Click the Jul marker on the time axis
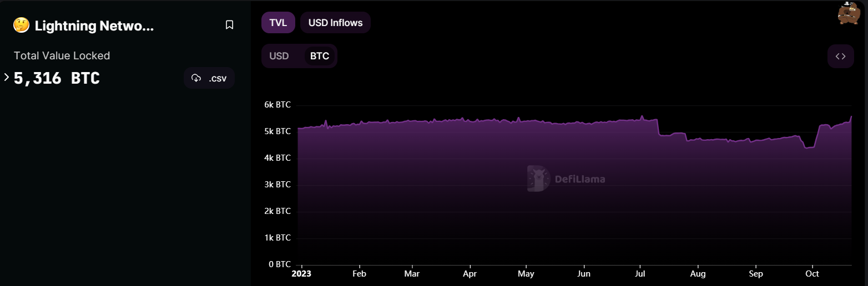This screenshot has width=868, height=286. tap(640, 274)
